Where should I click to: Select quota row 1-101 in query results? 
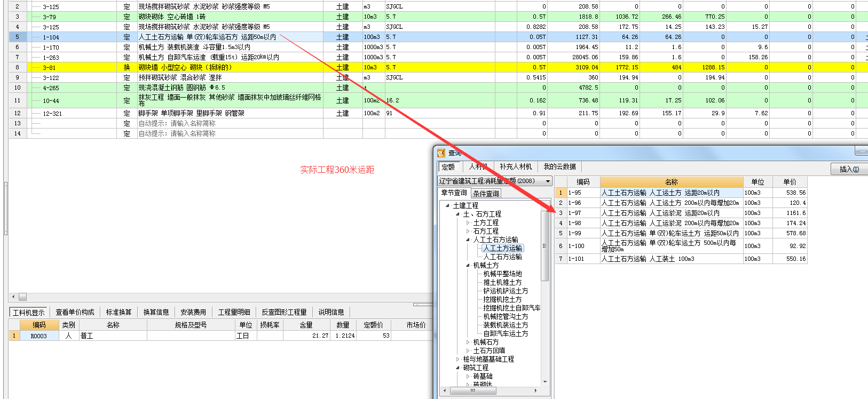[x=681, y=259]
